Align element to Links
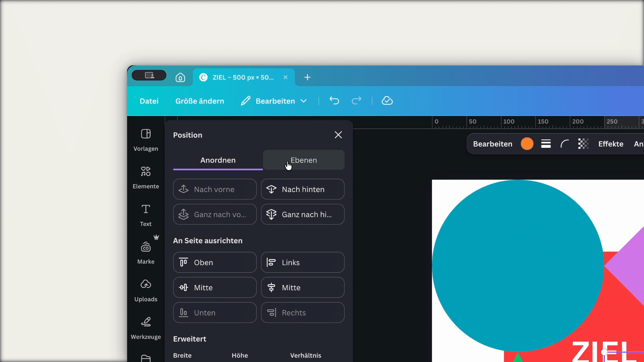This screenshot has width=644, height=362. tap(303, 262)
